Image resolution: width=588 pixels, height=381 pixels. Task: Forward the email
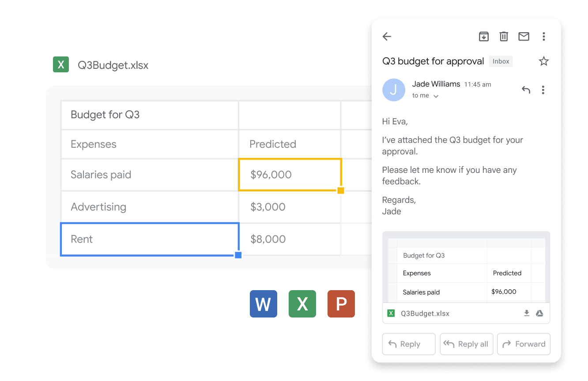[x=524, y=344]
